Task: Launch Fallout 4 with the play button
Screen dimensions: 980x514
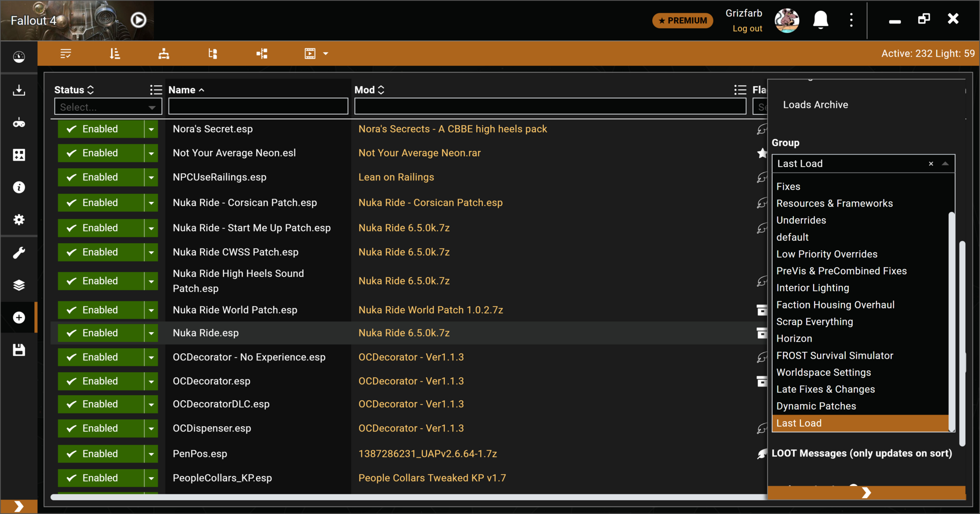Action: point(138,20)
